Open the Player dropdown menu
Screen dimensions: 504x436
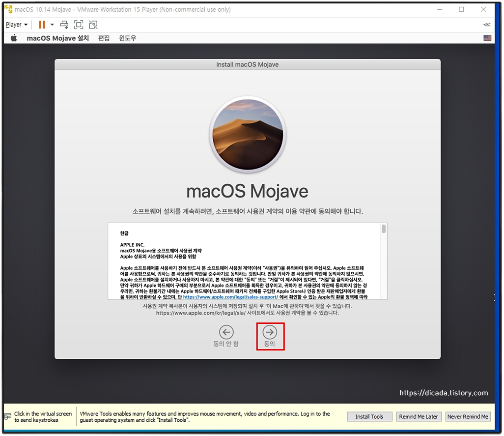[x=17, y=25]
